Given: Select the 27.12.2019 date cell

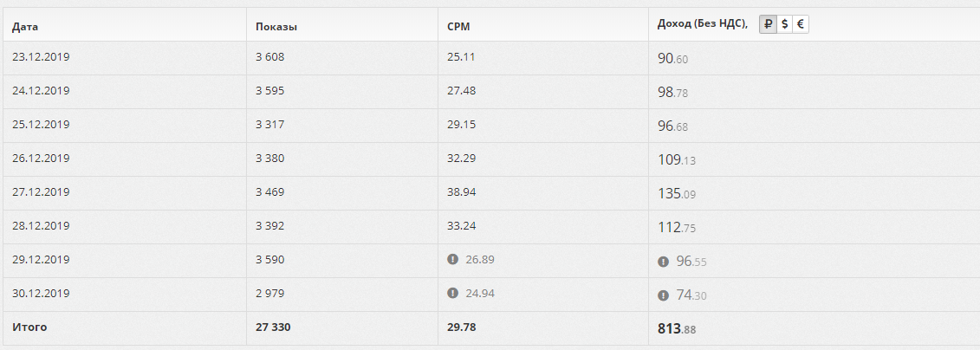Looking at the screenshot, I should click(41, 191).
